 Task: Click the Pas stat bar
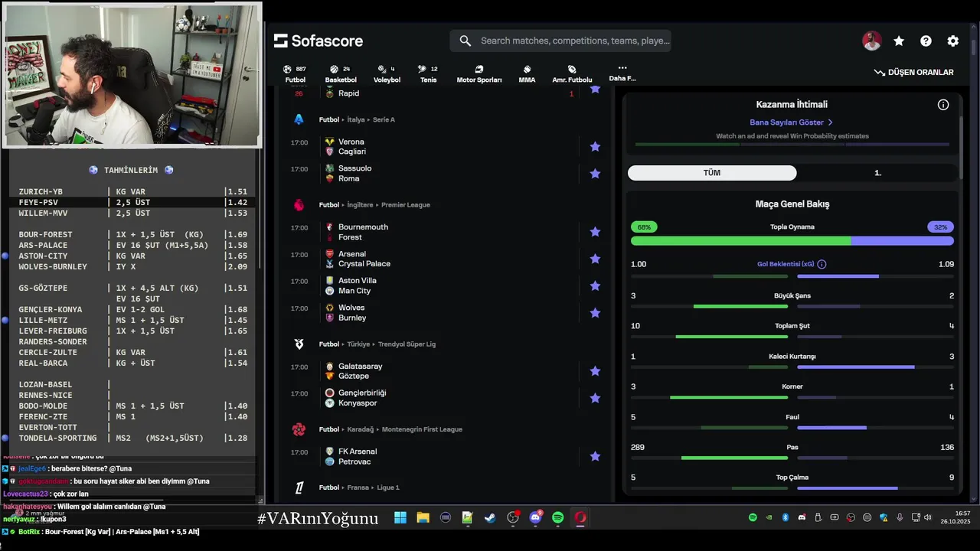[x=792, y=458]
